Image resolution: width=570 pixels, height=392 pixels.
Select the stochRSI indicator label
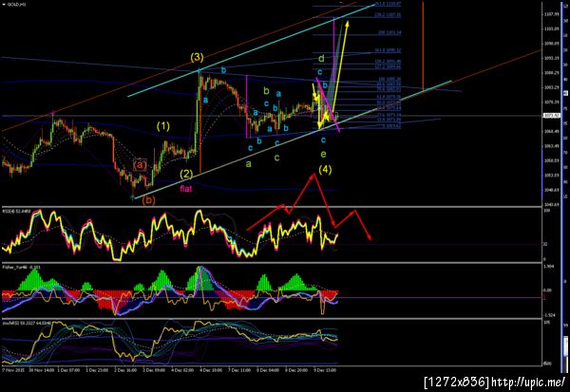coord(27,323)
